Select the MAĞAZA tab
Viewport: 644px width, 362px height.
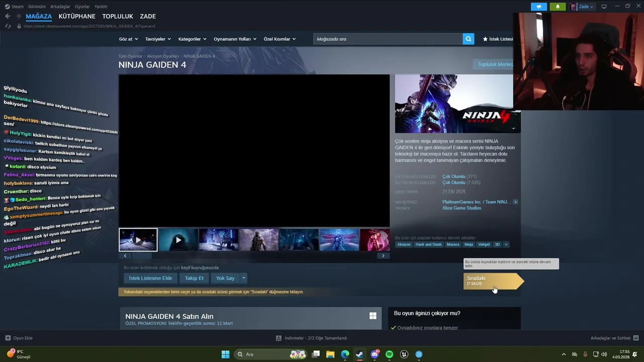coord(39,16)
